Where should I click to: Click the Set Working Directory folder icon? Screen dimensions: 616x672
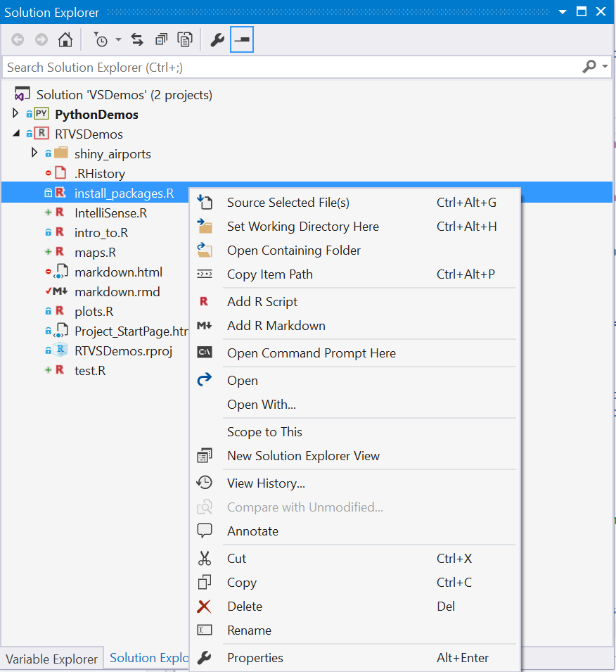tap(205, 226)
